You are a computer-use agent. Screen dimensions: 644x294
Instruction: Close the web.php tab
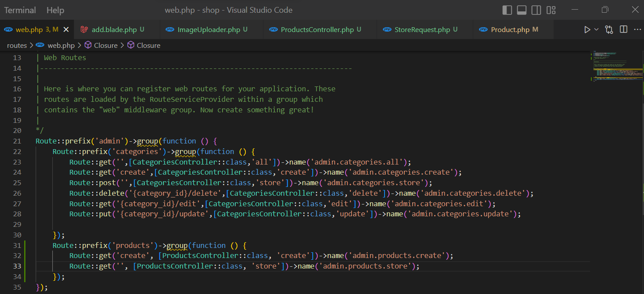(x=66, y=29)
